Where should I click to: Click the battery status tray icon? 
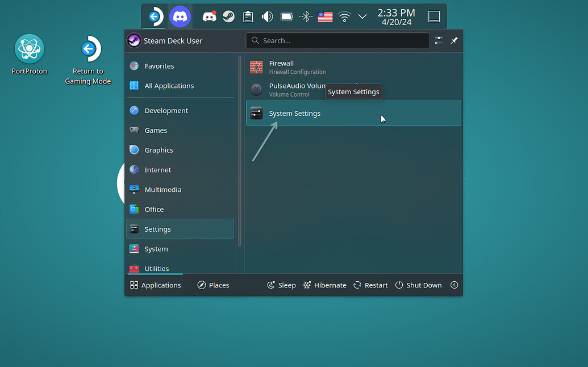point(286,16)
